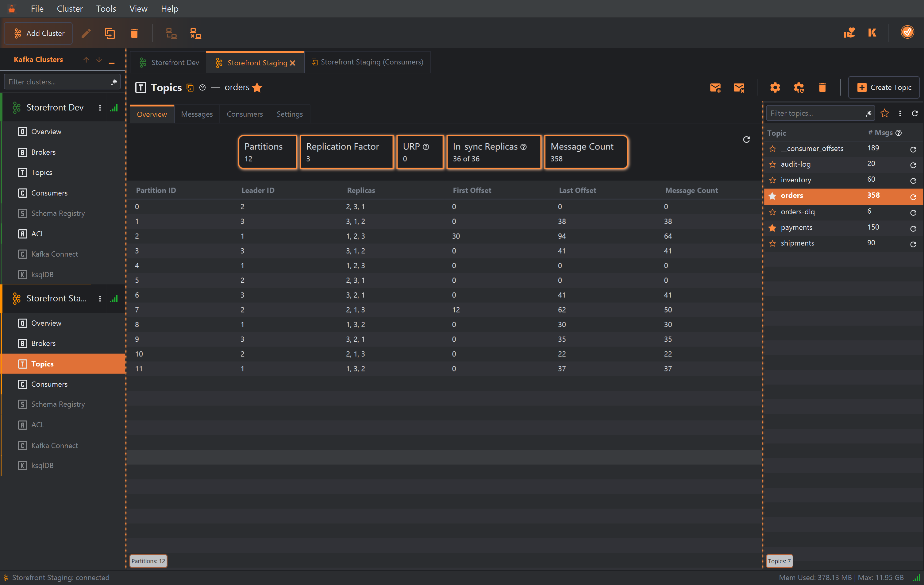Viewport: 924px width, 585px height.
Task: Open the Storefront Staging cluster options menu
Action: [x=100, y=299]
